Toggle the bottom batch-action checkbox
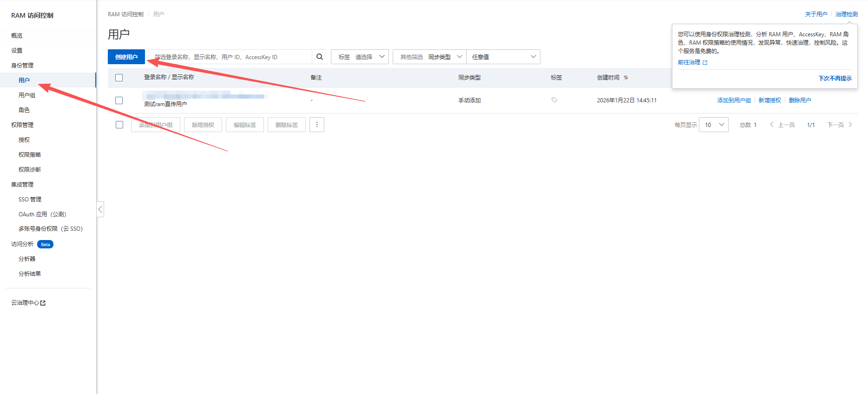The width and height of the screenshot is (868, 394). point(119,125)
